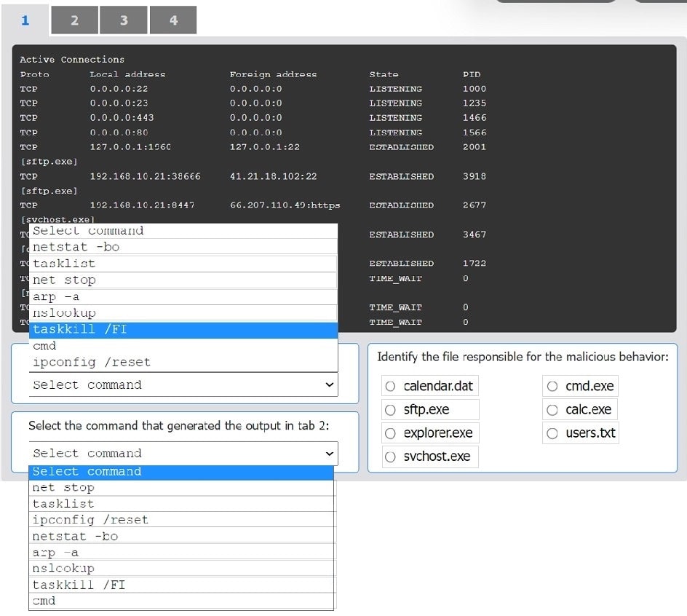Click PID value 3467

click(x=474, y=235)
